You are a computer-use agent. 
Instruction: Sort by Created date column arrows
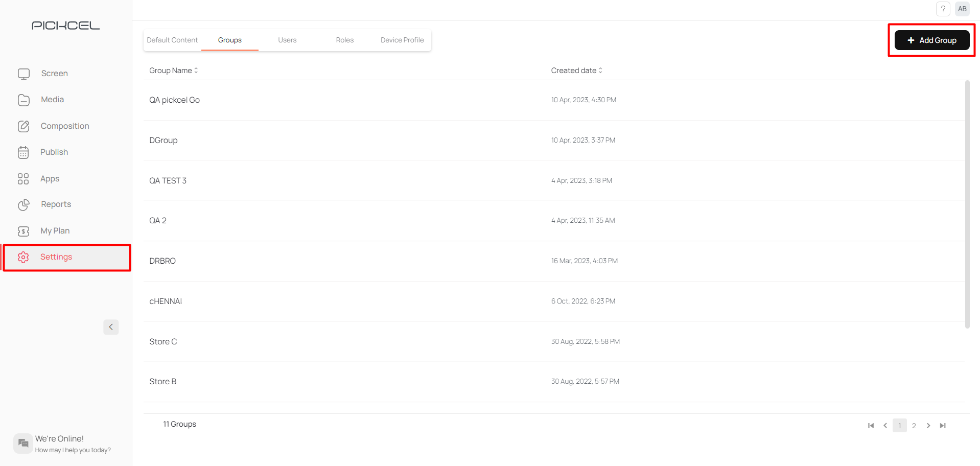point(600,71)
